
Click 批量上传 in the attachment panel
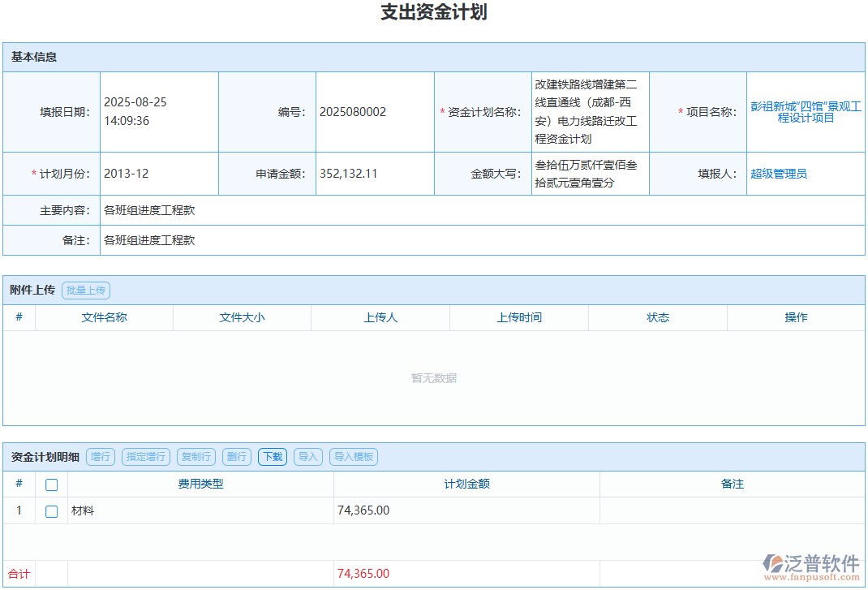pyautogui.click(x=85, y=290)
